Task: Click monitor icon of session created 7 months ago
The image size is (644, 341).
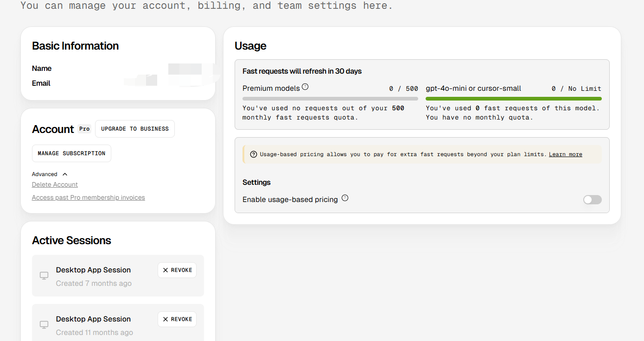Action: (44, 276)
